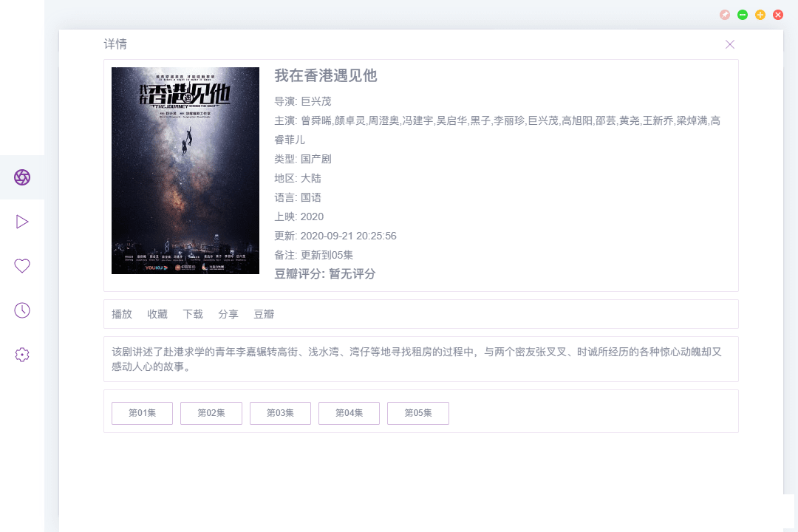Click the 上映: 2020 text
Viewport: 798px width, 532px height.
tap(299, 216)
